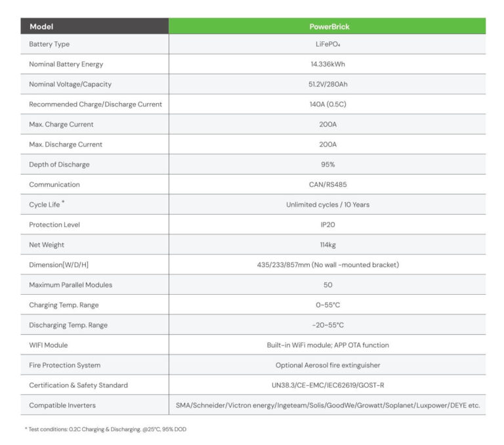This screenshot has height=445, width=504.
Task: Click the Unlimited cycles / 10 Years text
Action: pyautogui.click(x=327, y=205)
